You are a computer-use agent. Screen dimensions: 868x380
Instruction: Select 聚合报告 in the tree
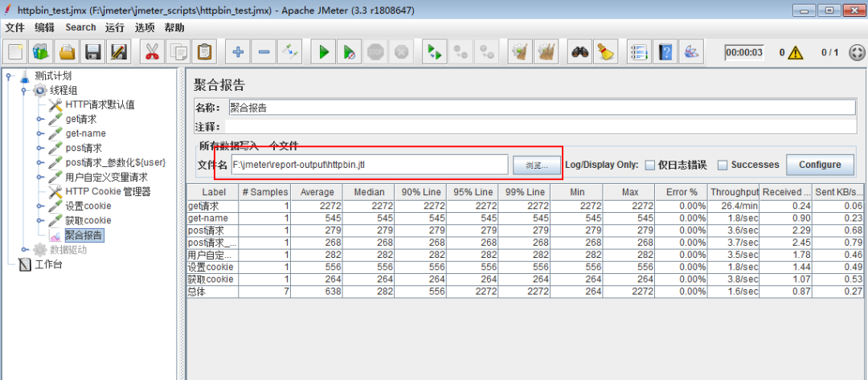click(84, 235)
